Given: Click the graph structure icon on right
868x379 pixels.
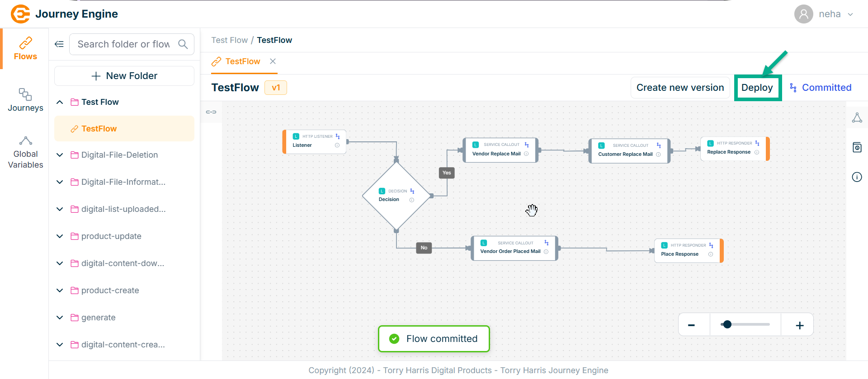Looking at the screenshot, I should [x=857, y=118].
